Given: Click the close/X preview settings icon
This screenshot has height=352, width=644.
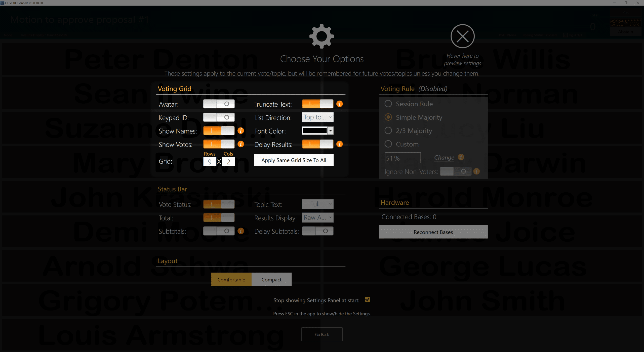Looking at the screenshot, I should click(x=462, y=37).
